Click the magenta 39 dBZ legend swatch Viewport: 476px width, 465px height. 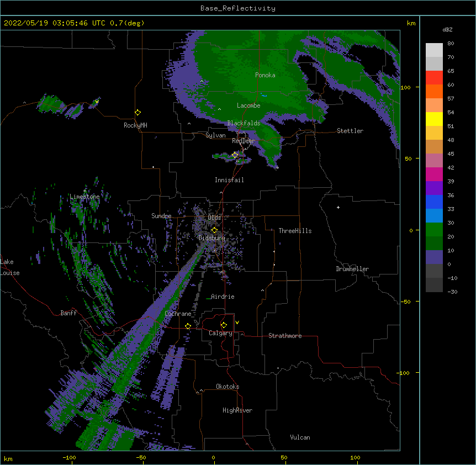[434, 174]
